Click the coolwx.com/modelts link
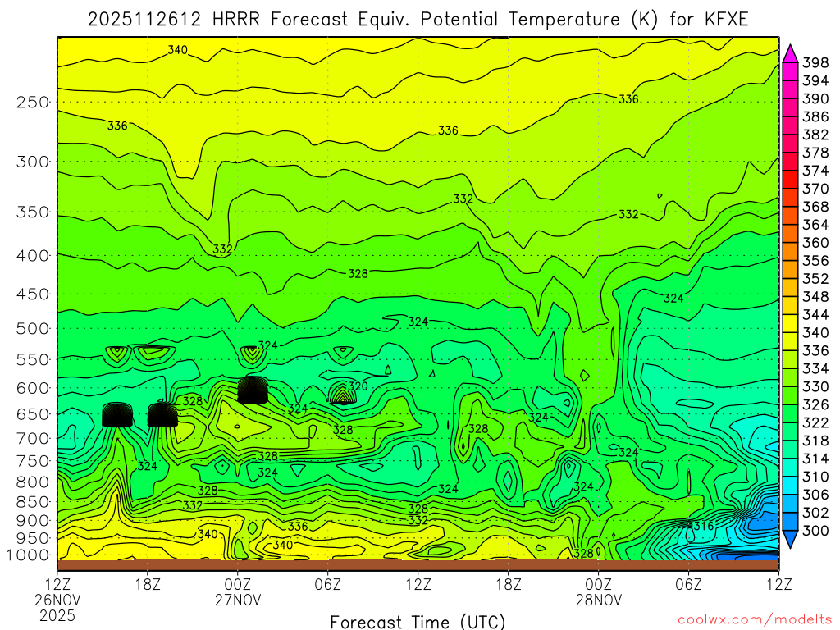 [755, 619]
